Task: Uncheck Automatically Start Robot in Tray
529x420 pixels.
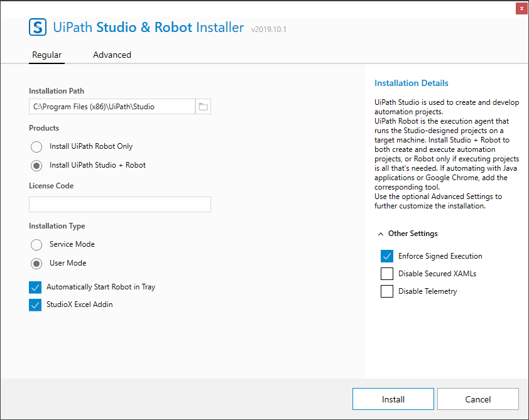Action: (35, 287)
